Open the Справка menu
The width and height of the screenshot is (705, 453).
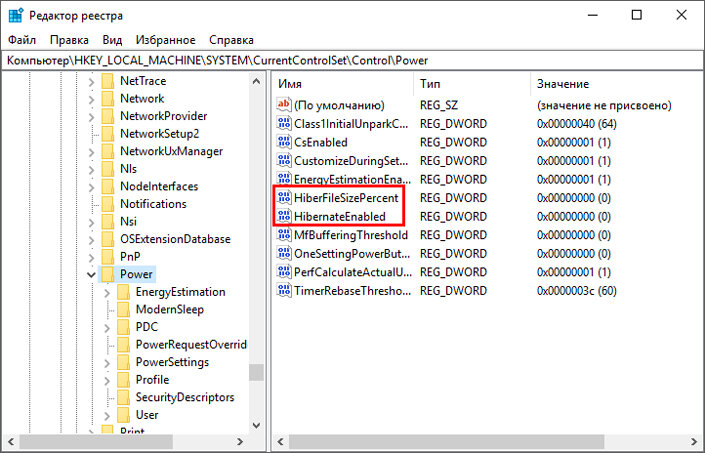(231, 40)
